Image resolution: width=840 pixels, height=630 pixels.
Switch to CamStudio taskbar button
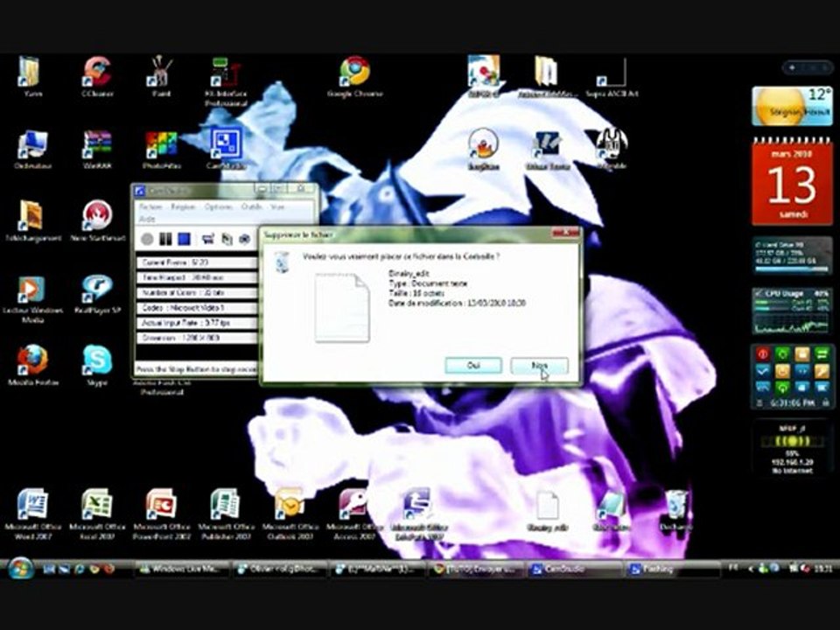[574, 569]
